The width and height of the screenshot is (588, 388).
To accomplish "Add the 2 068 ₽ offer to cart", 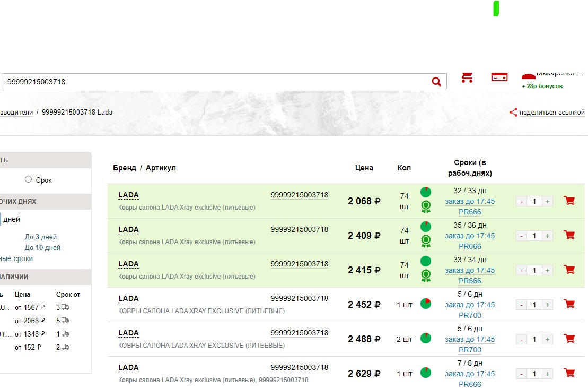I will (x=569, y=201).
